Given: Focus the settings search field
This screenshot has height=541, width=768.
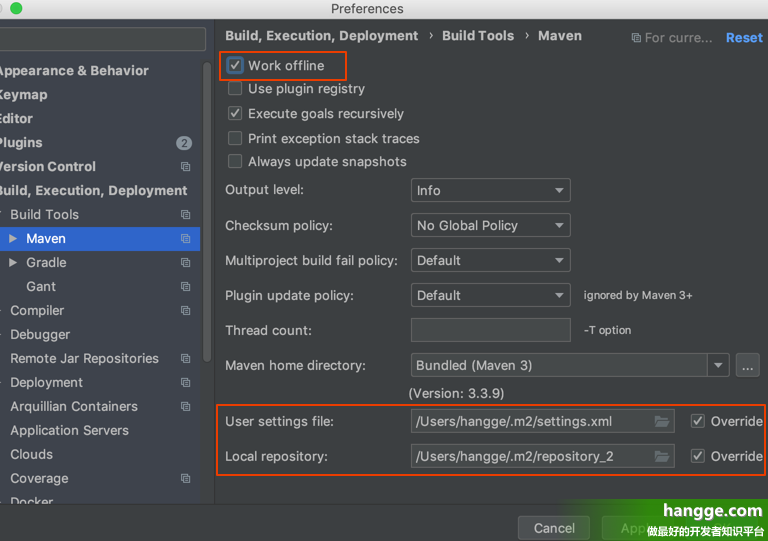Looking at the screenshot, I should (x=102, y=39).
